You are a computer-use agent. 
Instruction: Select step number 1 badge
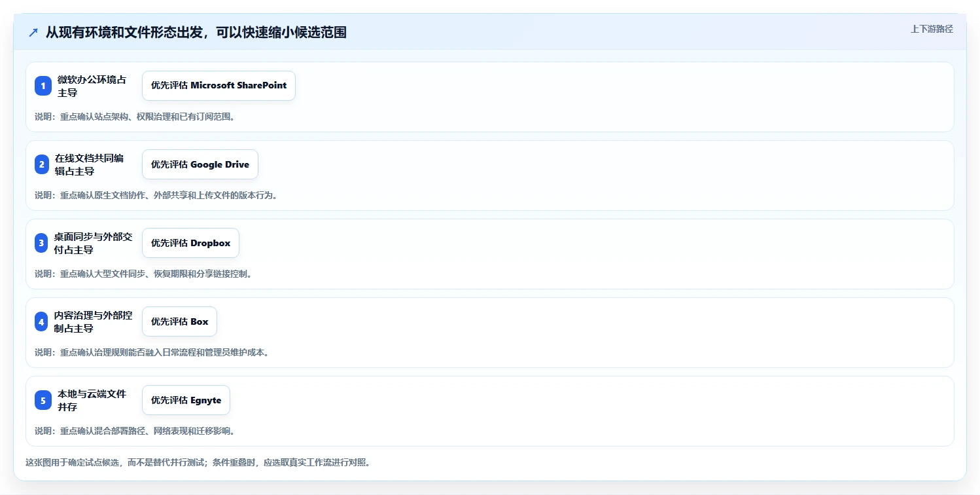(43, 86)
